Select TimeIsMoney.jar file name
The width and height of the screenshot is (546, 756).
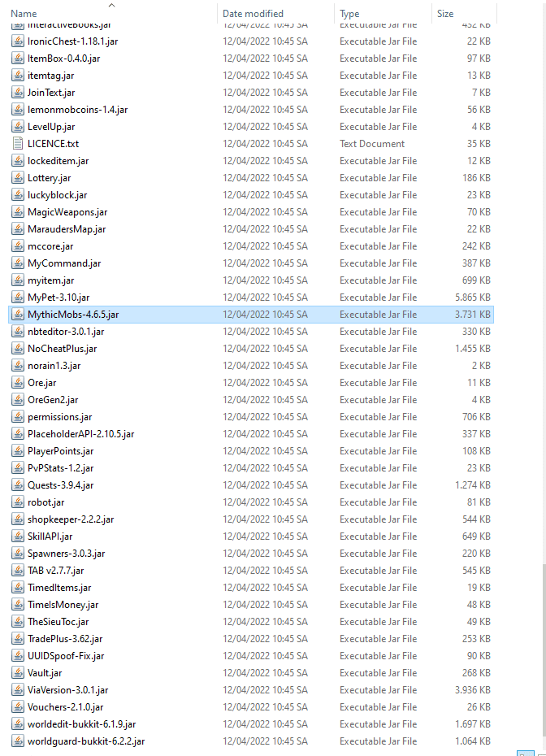63,605
